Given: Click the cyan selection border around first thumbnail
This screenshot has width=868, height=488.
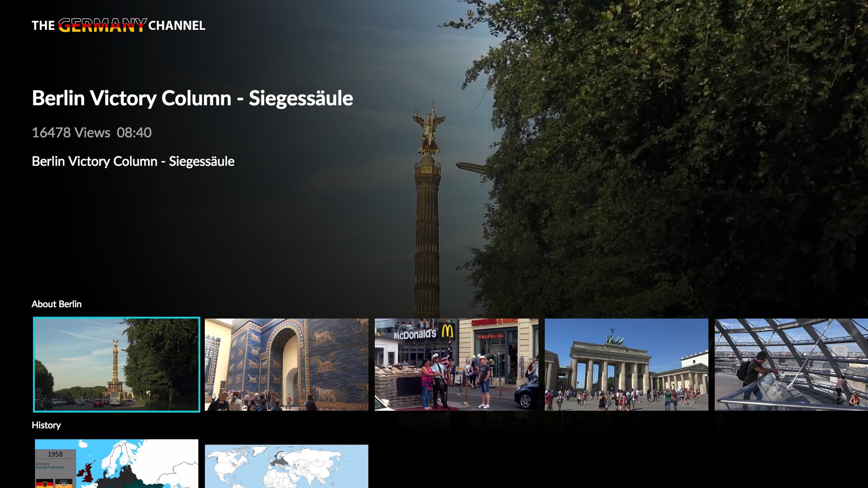Looking at the screenshot, I should (116, 318).
